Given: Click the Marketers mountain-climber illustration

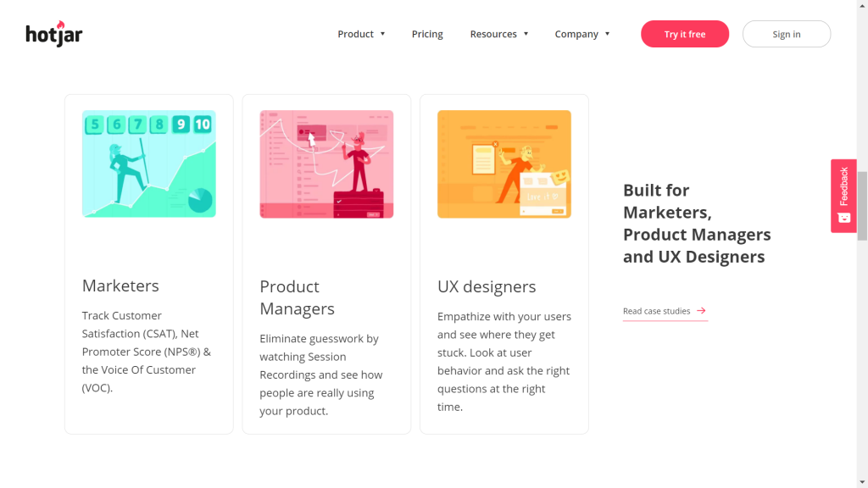Looking at the screenshot, I should tap(148, 164).
